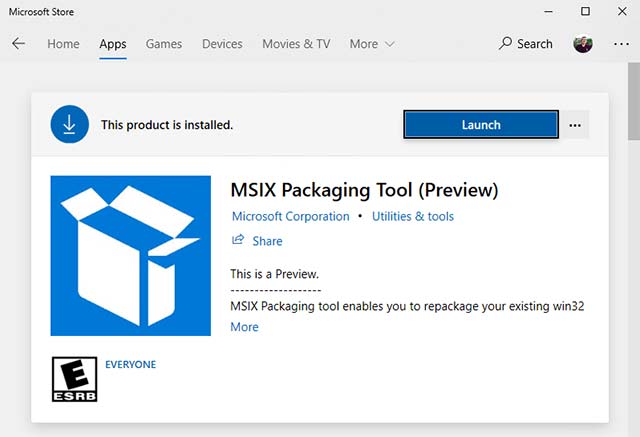Click the Search magnifier icon

tap(507, 44)
